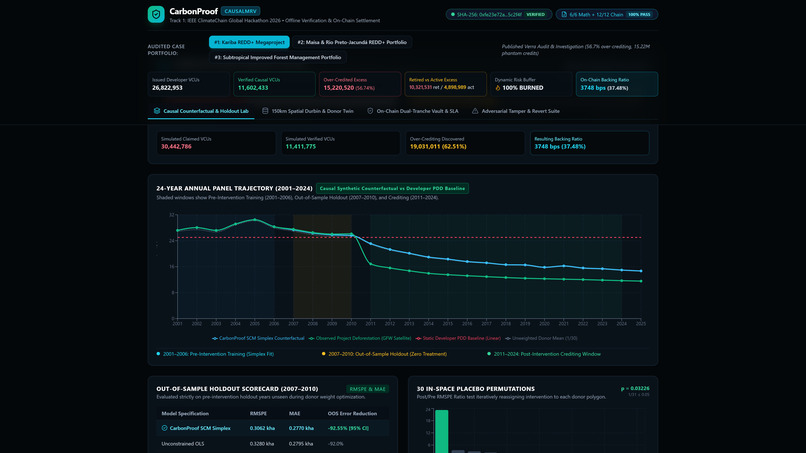This screenshot has height=453, width=806.
Task: Click the Resulting Backing Ratio 3748 bps card
Action: pyautogui.click(x=590, y=143)
